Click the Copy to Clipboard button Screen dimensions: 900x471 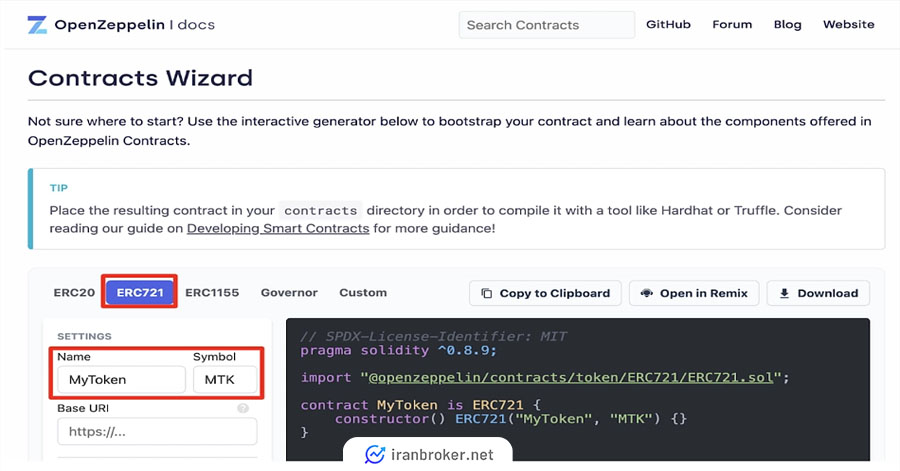(545, 293)
